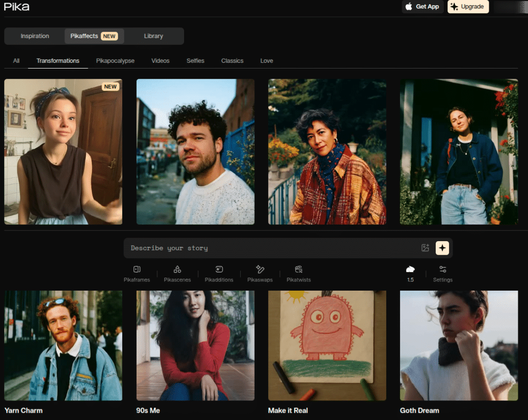This screenshot has height=420, width=528.
Task: Click the sparkle generate button
Action: [442, 248]
